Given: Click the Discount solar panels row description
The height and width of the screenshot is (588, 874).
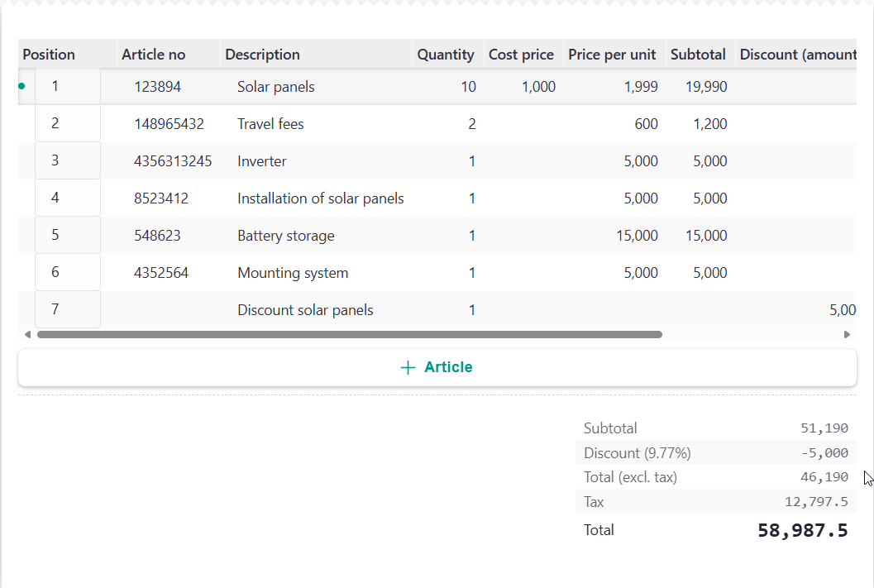Looking at the screenshot, I should click(305, 310).
